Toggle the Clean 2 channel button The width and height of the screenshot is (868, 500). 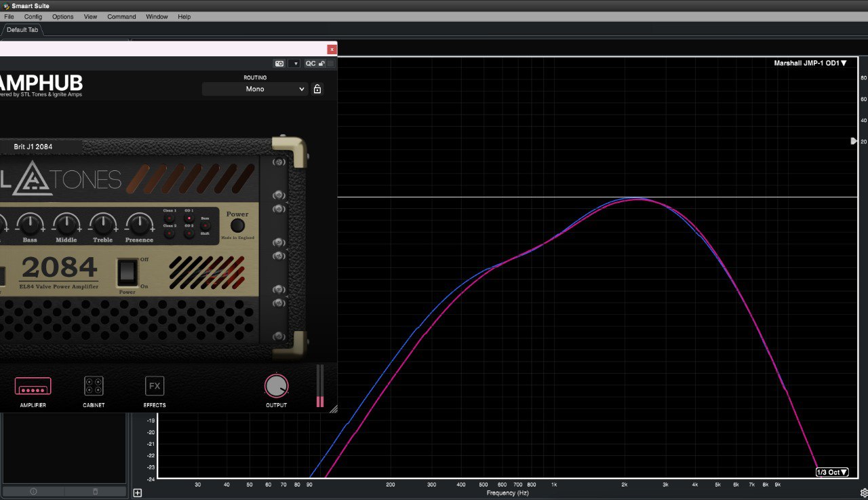pos(170,234)
